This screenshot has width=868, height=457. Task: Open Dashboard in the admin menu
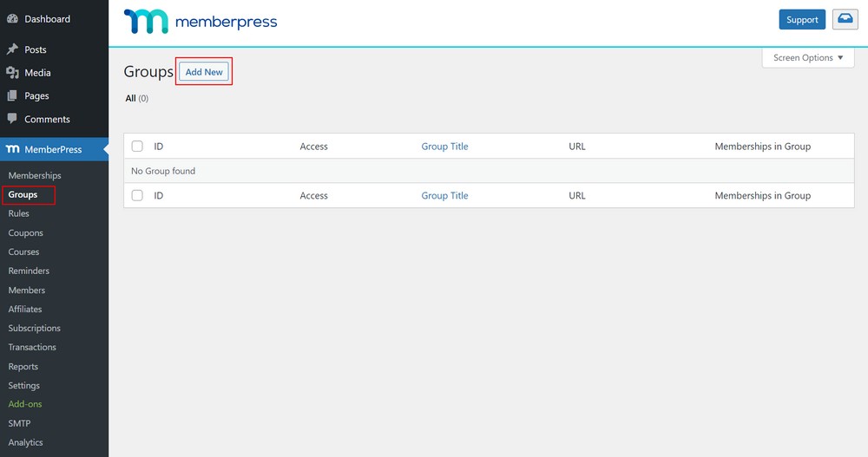coord(47,19)
